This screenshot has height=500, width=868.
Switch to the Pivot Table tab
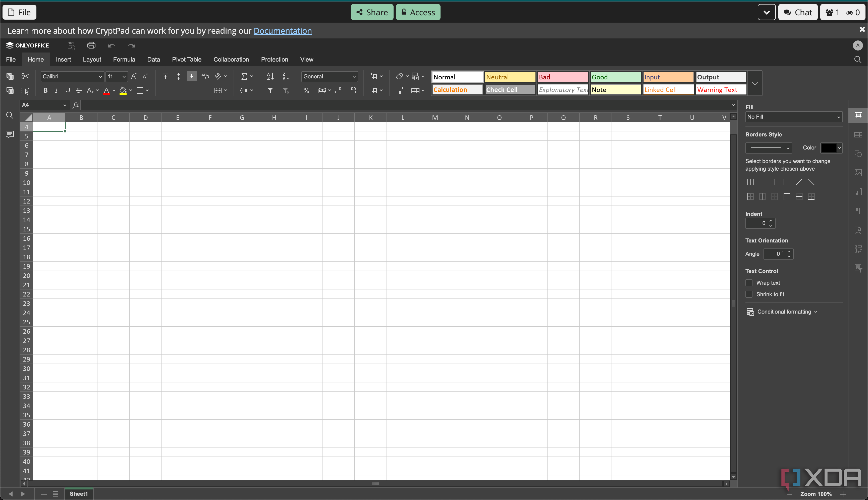[186, 59]
